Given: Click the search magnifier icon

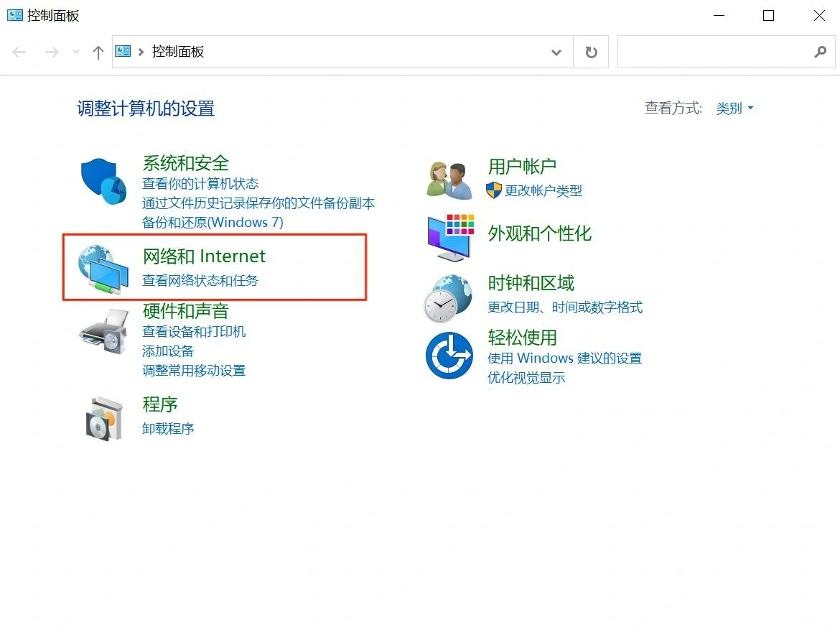Looking at the screenshot, I should pos(820,52).
